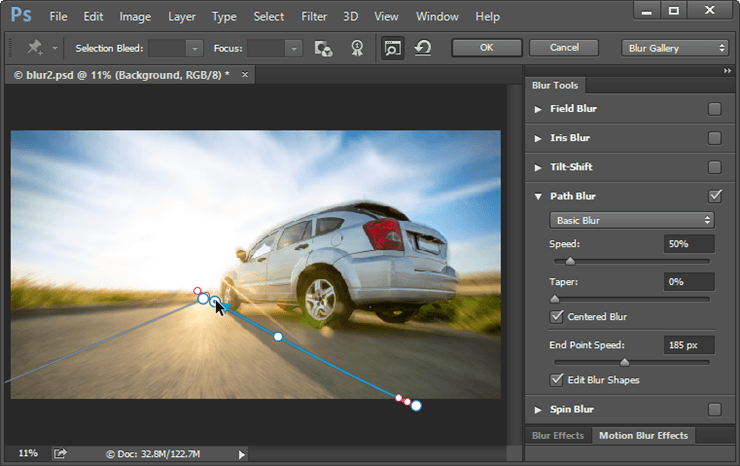Expand the Tilt-Shift section
The width and height of the screenshot is (740, 466).
(538, 168)
